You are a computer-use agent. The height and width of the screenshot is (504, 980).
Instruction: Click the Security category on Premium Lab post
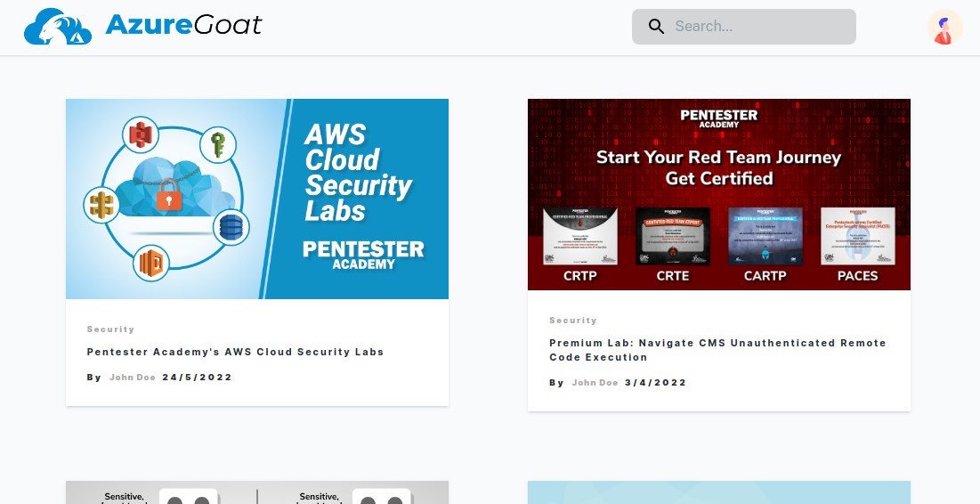pos(573,321)
